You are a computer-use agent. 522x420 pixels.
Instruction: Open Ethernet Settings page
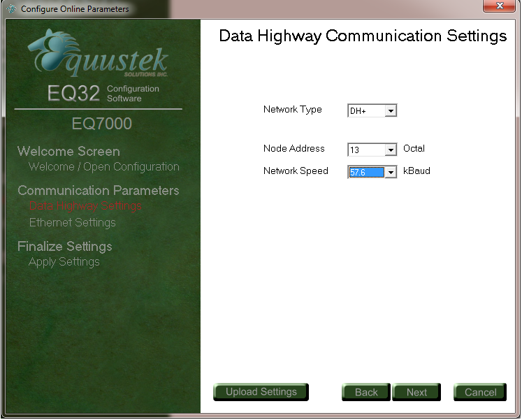(72, 222)
